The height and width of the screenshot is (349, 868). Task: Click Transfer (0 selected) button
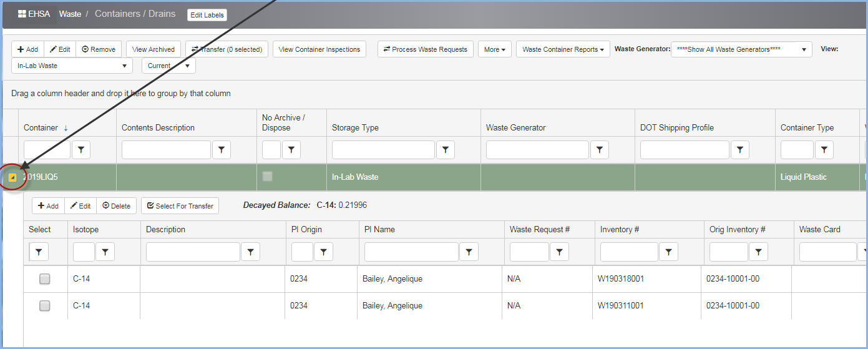tap(227, 49)
